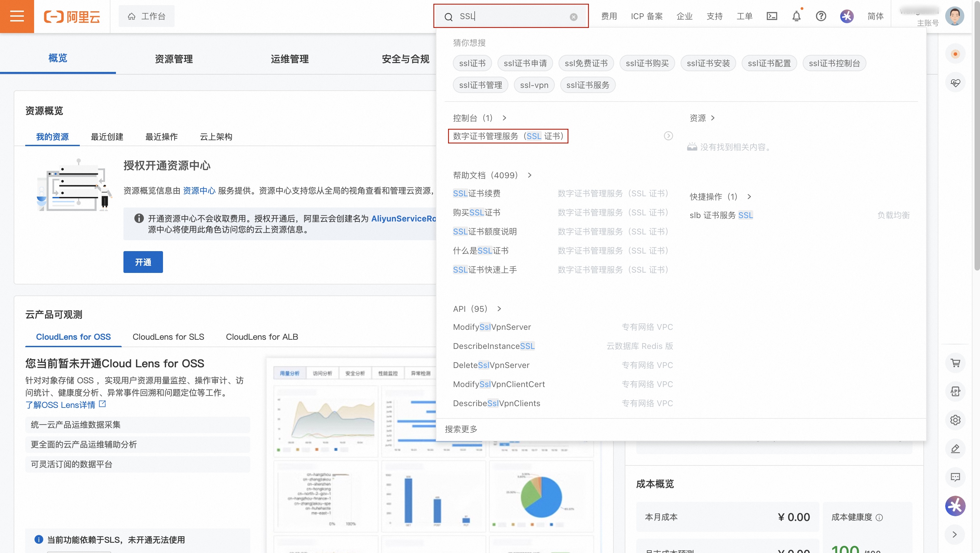The image size is (980, 553).
Task: Open the DescribeInstanceSSL API entry
Action: 494,346
